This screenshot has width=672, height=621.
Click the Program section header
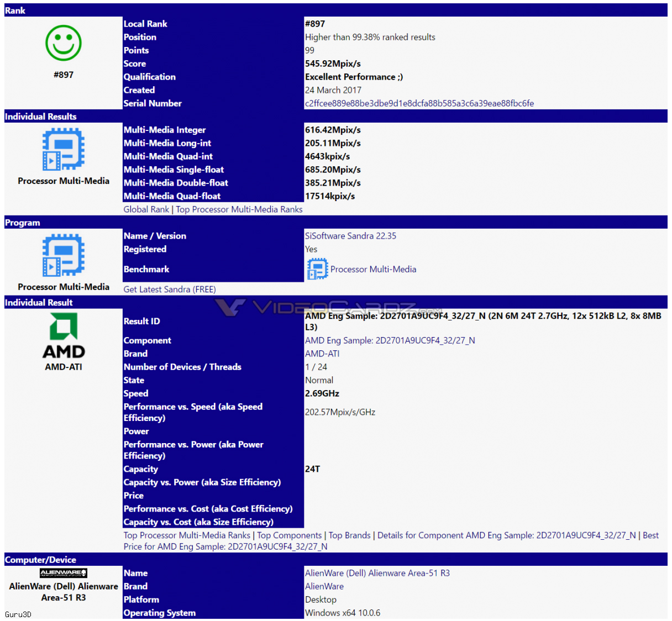pyautogui.click(x=336, y=223)
